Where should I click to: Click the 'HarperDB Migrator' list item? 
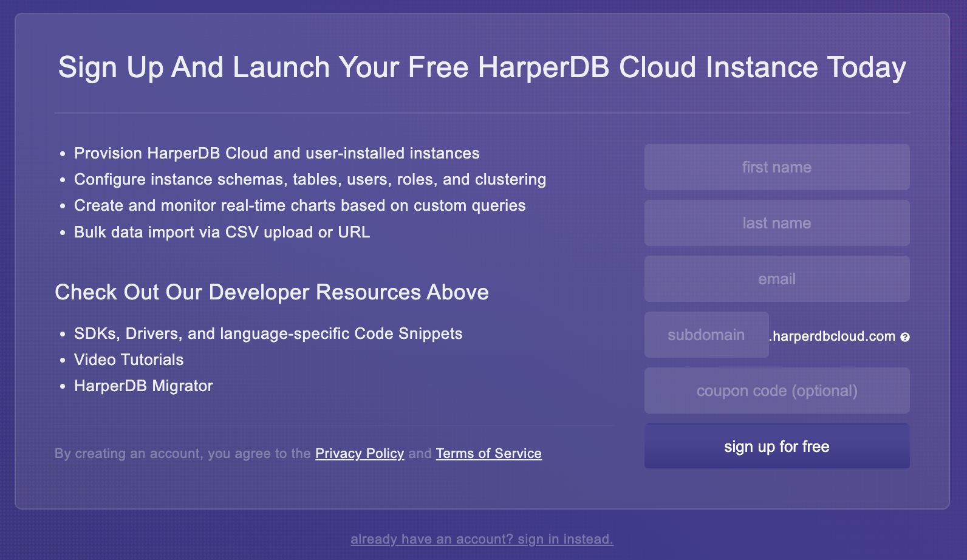tap(143, 386)
